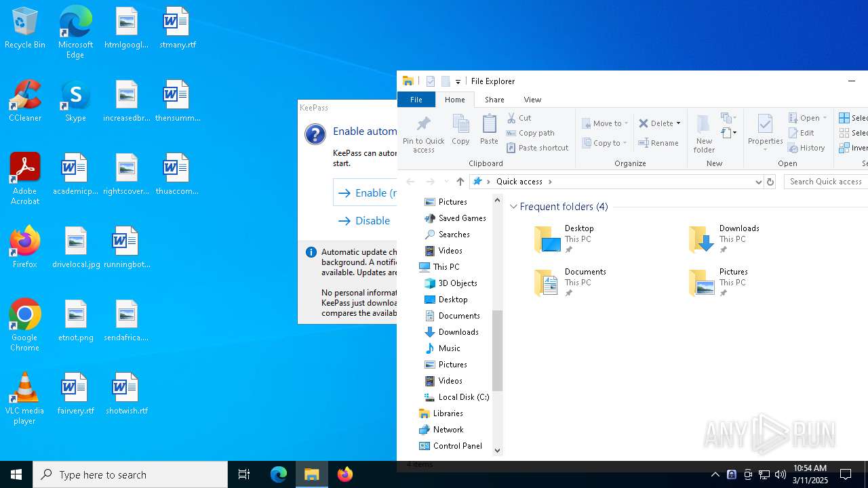Click the Up one level arrow
This screenshot has height=488, width=868.
(460, 182)
